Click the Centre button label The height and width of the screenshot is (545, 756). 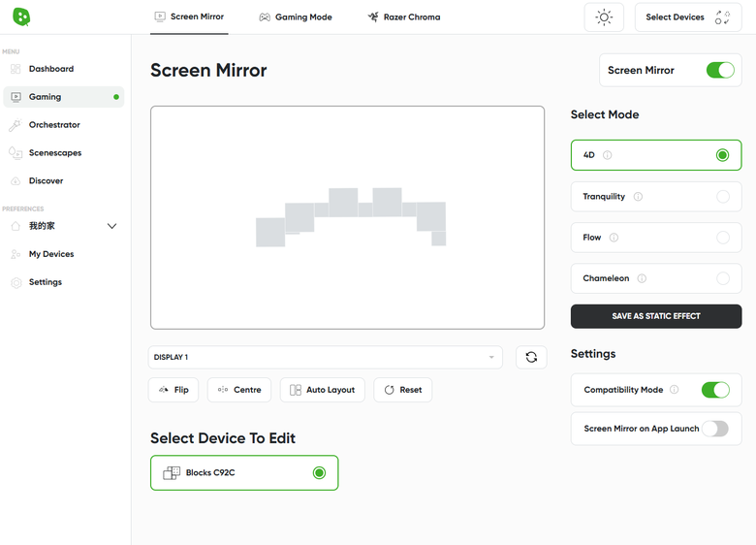pyautogui.click(x=247, y=390)
